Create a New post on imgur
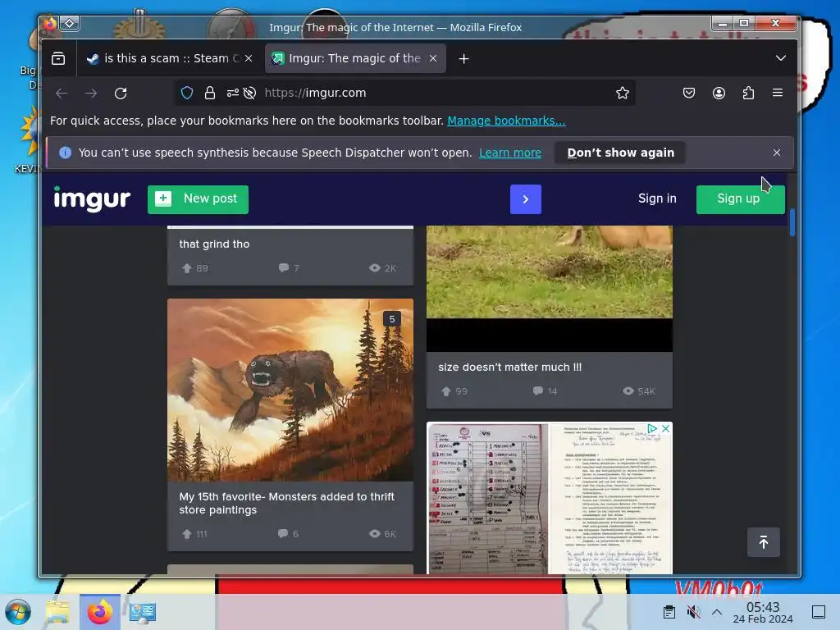The height and width of the screenshot is (630, 840). pos(198,199)
